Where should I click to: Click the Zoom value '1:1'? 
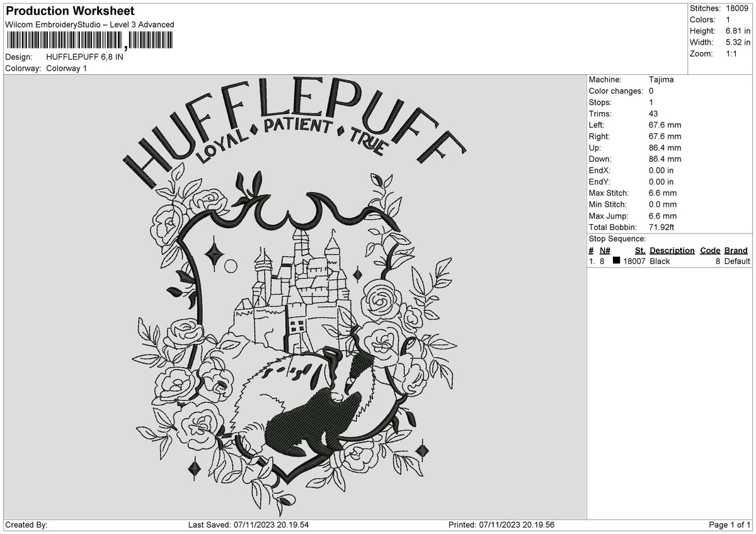coord(731,54)
